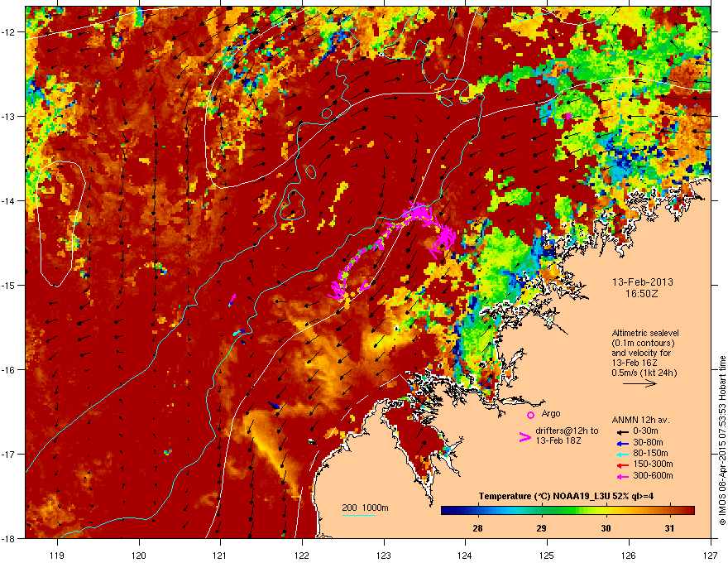
Task: Select the black 0-30m arrow symbol
Action: pos(622,432)
